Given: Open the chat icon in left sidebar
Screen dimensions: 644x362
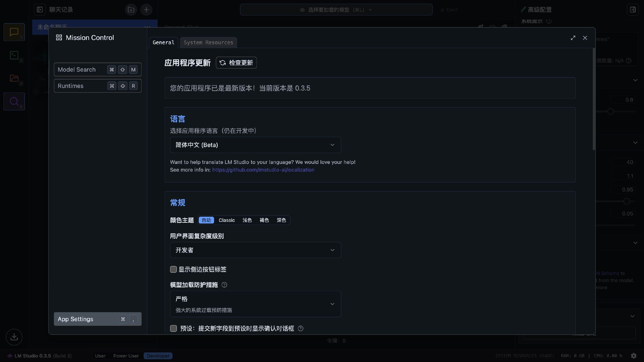Looking at the screenshot, I should coord(14,32).
